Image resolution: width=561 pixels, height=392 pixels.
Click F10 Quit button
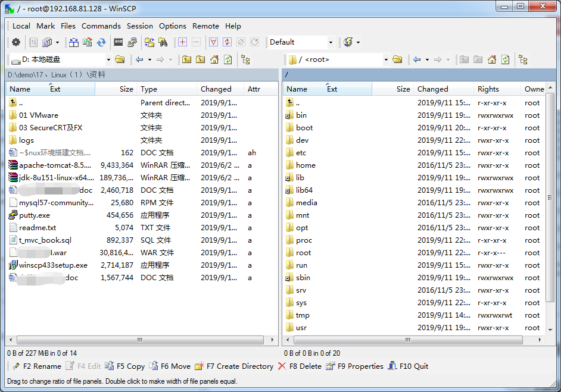[x=408, y=366]
